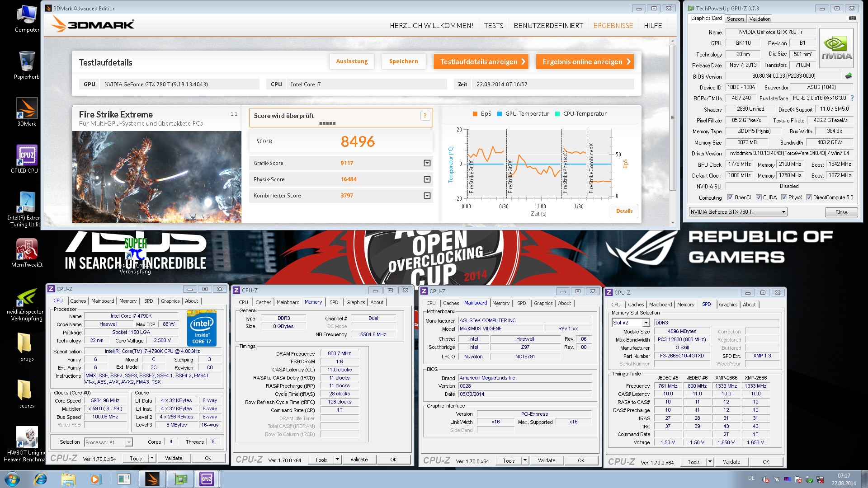Open the Windows Start button
The width and height of the screenshot is (868, 488).
[x=12, y=479]
